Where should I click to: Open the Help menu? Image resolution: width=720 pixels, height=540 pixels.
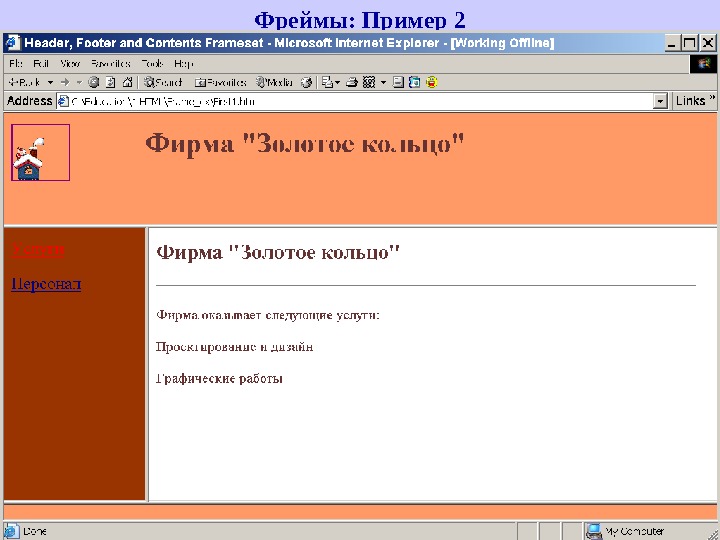pyautogui.click(x=184, y=63)
